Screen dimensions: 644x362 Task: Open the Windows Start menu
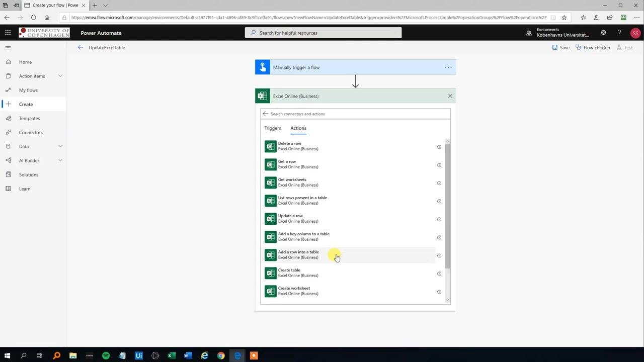click(7, 355)
